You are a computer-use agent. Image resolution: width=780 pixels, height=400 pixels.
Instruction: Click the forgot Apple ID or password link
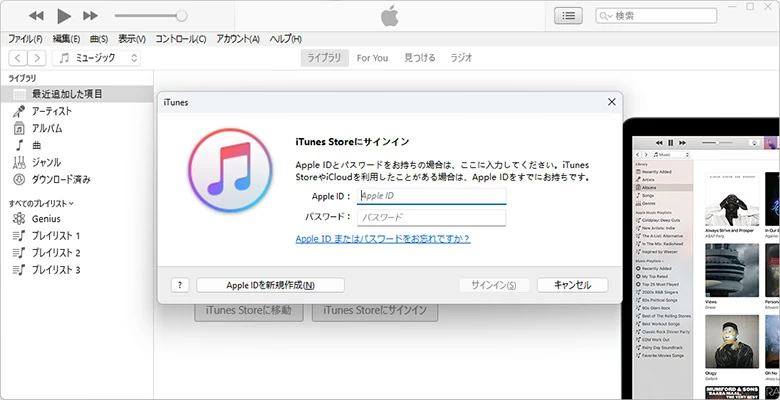(383, 239)
